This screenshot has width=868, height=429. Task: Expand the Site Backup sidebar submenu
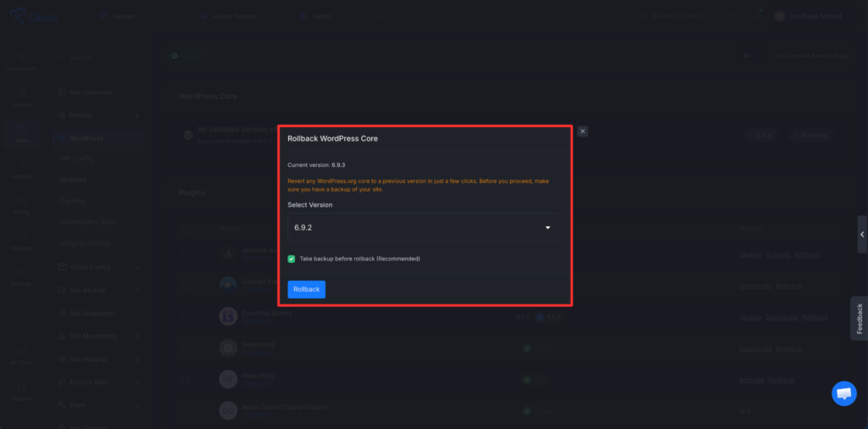pyautogui.click(x=138, y=290)
